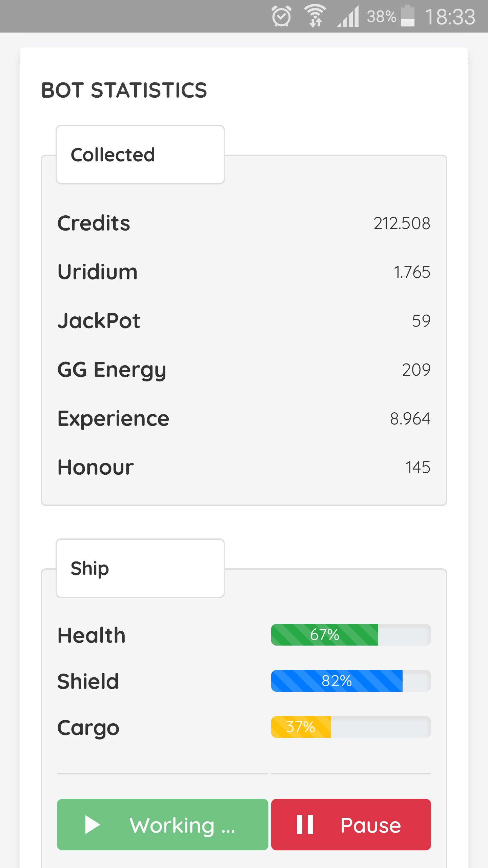Tap the battery indicator icon
The width and height of the screenshot is (488, 868).
pyautogui.click(x=407, y=16)
